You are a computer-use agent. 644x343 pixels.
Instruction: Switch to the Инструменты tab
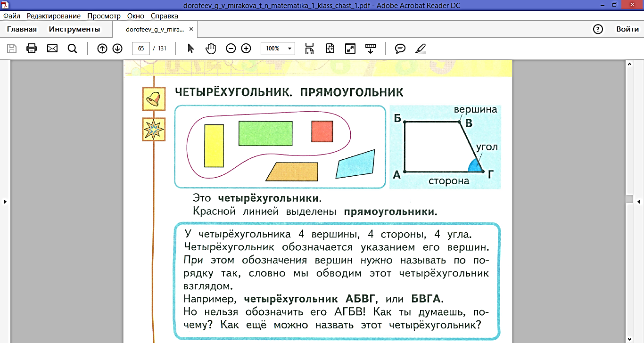click(74, 29)
